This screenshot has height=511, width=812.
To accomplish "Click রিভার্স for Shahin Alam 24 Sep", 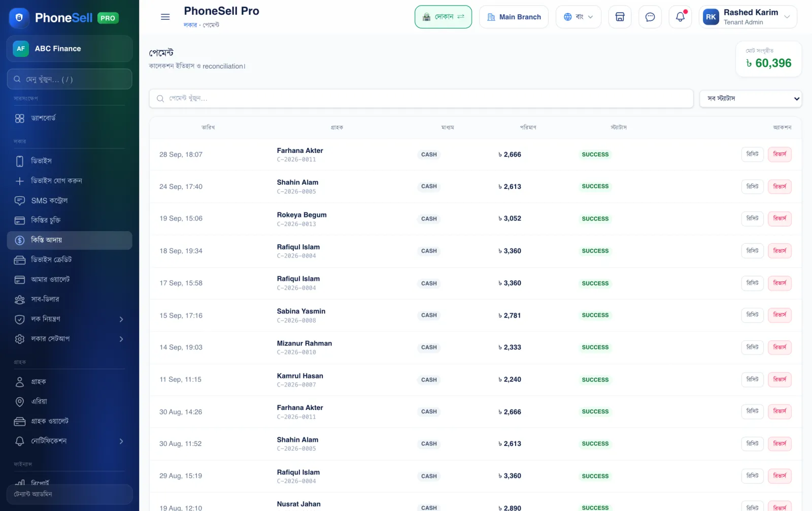I will [x=780, y=186].
